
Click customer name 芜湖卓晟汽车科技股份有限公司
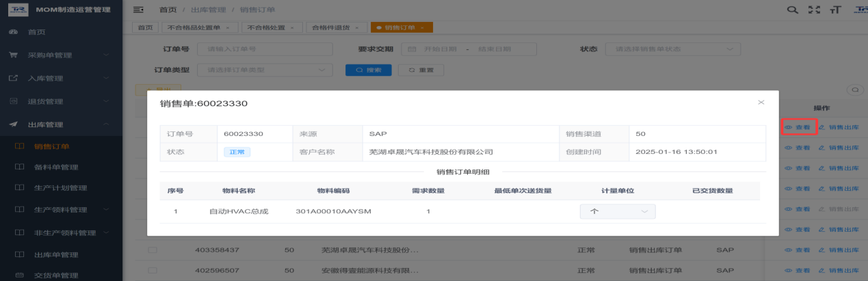pos(431,152)
